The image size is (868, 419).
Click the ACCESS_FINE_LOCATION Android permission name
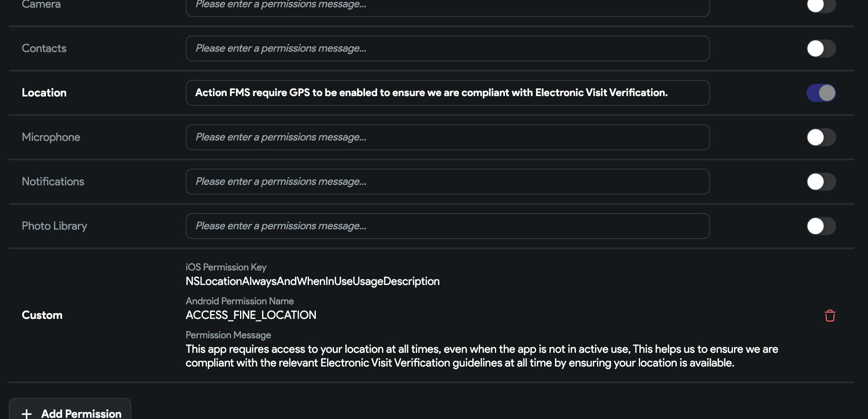coord(250,315)
